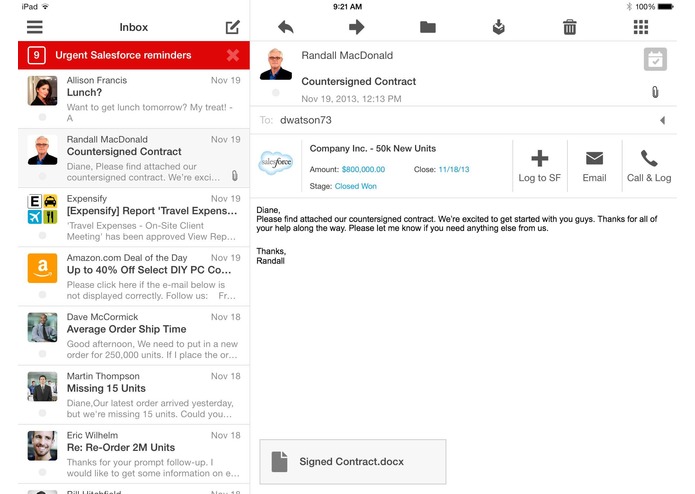
Task: Toggle read dot on Amazon.com email
Action: tap(43, 294)
